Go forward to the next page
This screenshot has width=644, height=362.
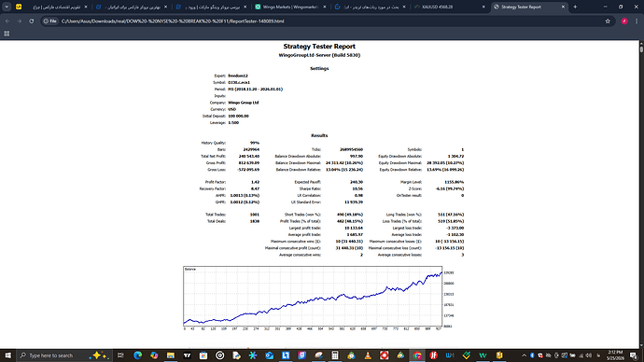point(20,21)
